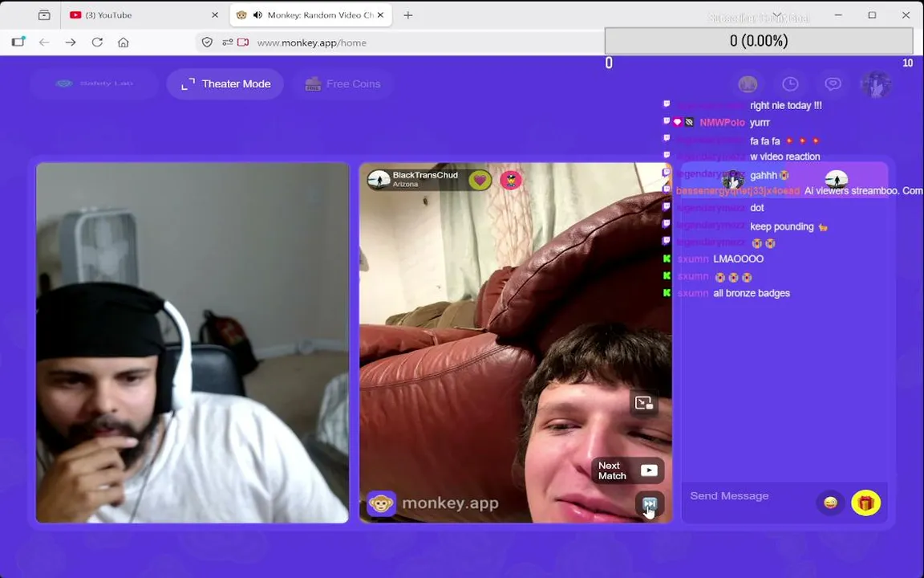The image size is (924, 578).
Task: Go forward to the next page
Action: [71, 42]
